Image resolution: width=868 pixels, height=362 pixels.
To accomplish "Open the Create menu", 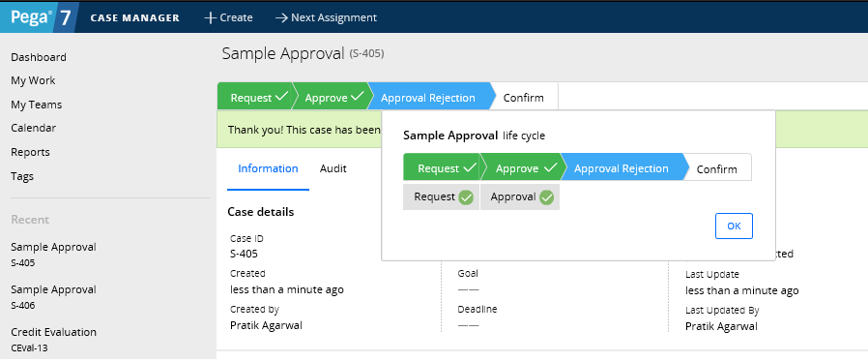I will (x=229, y=17).
